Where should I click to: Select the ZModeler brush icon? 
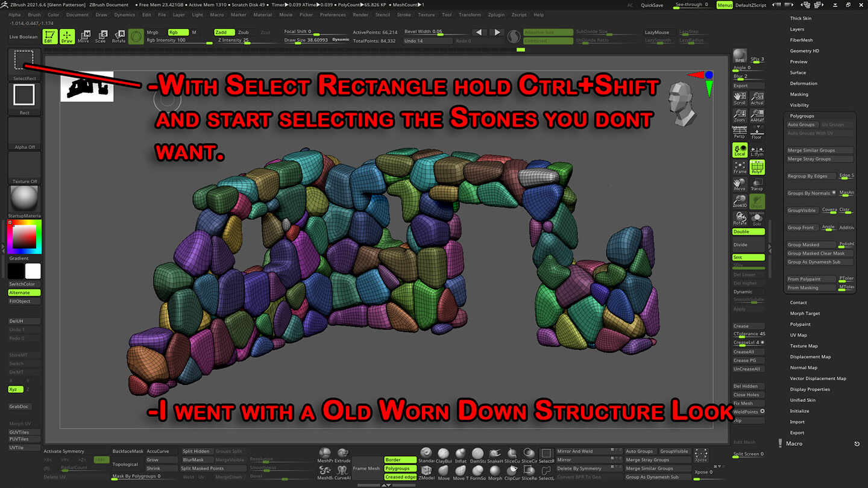(427, 470)
